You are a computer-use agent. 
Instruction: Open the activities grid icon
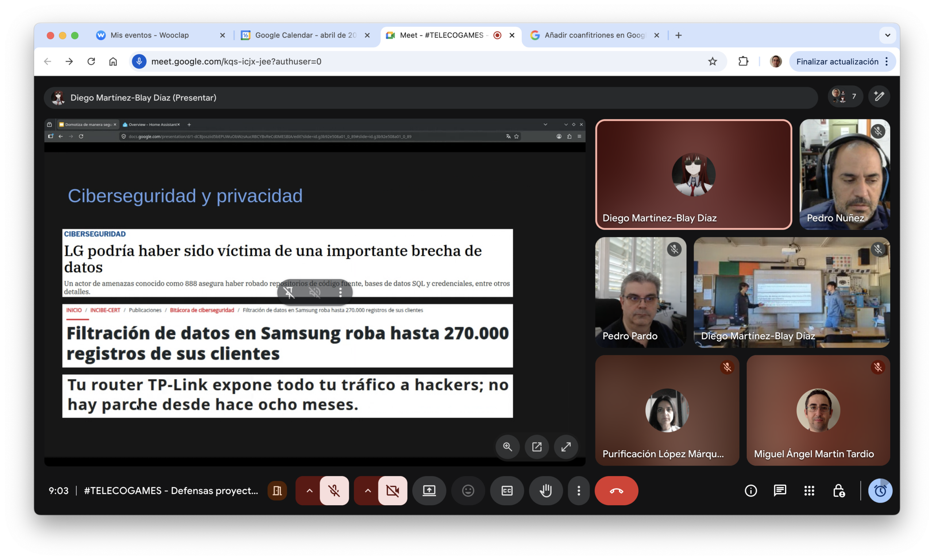[809, 491]
